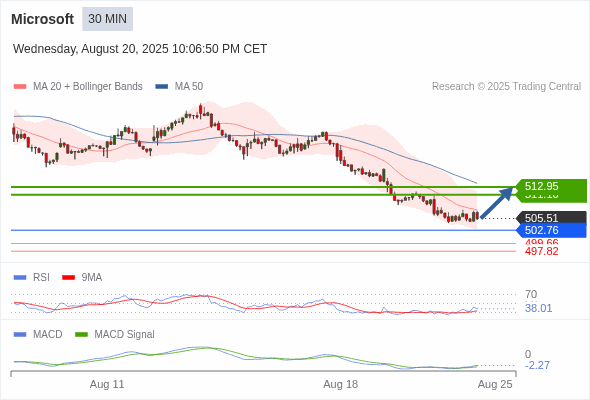
Task: Click the 30 MIN timeframe badge
Action: click(108, 19)
